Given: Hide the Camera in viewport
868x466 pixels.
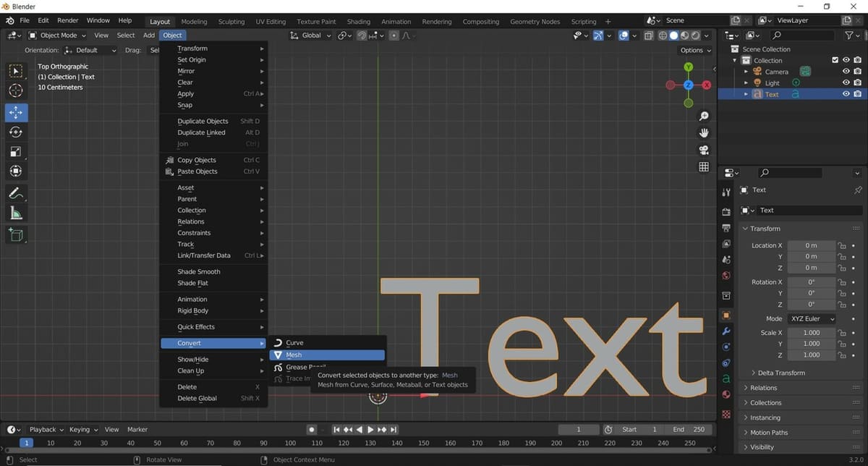Looking at the screenshot, I should [x=846, y=72].
